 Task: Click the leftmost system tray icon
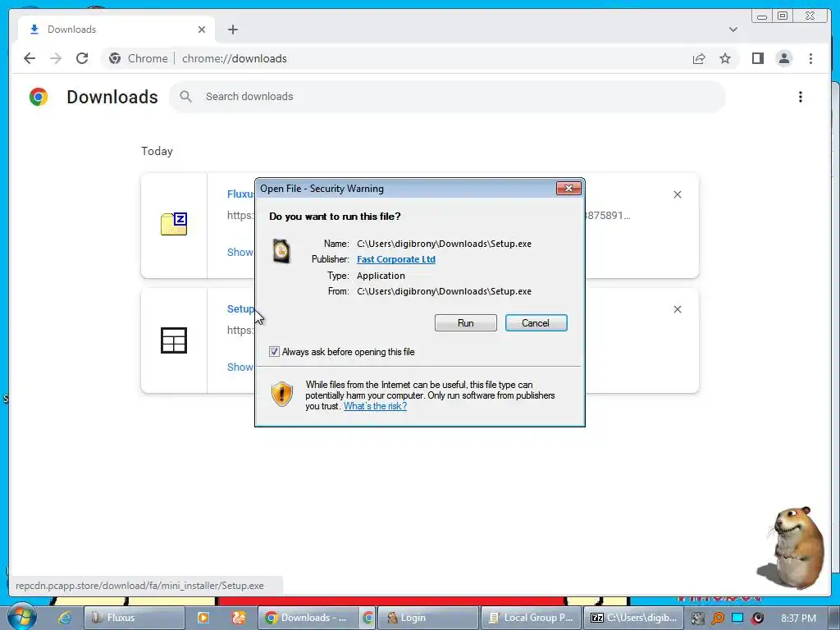click(x=697, y=619)
